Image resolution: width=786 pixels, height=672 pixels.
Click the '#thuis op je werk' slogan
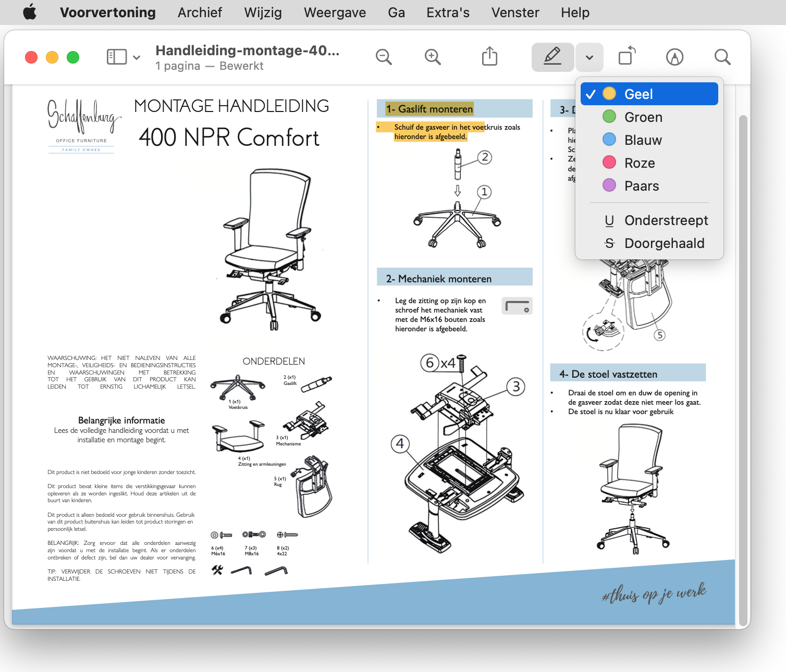click(654, 593)
